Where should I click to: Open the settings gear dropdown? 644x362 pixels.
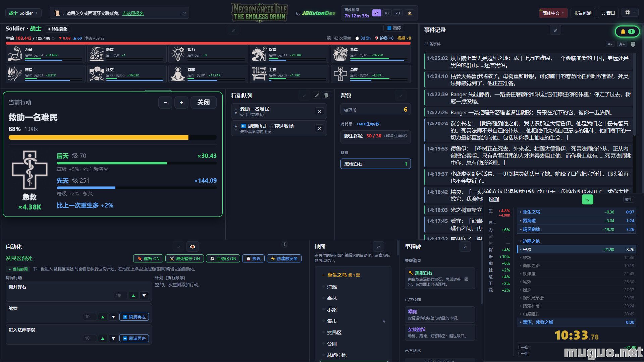(630, 12)
